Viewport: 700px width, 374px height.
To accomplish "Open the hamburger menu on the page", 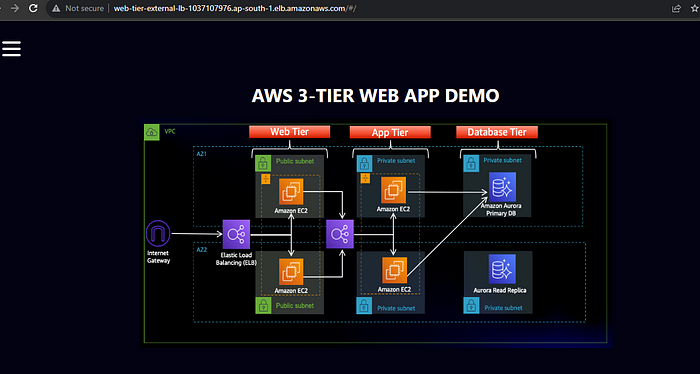I will pos(11,49).
